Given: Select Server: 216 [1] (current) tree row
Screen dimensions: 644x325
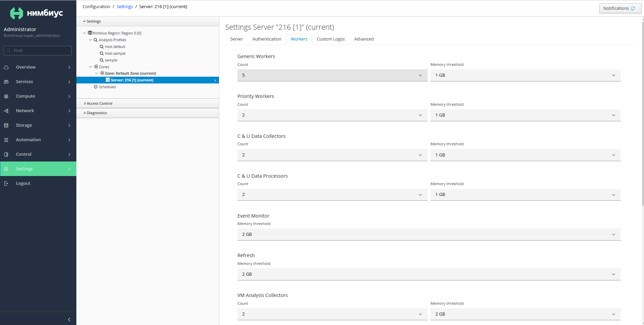Looking at the screenshot, I should click(x=148, y=80).
